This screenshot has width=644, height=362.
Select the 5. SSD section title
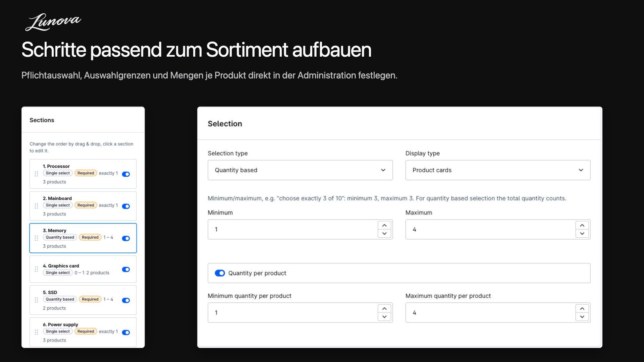point(50,292)
